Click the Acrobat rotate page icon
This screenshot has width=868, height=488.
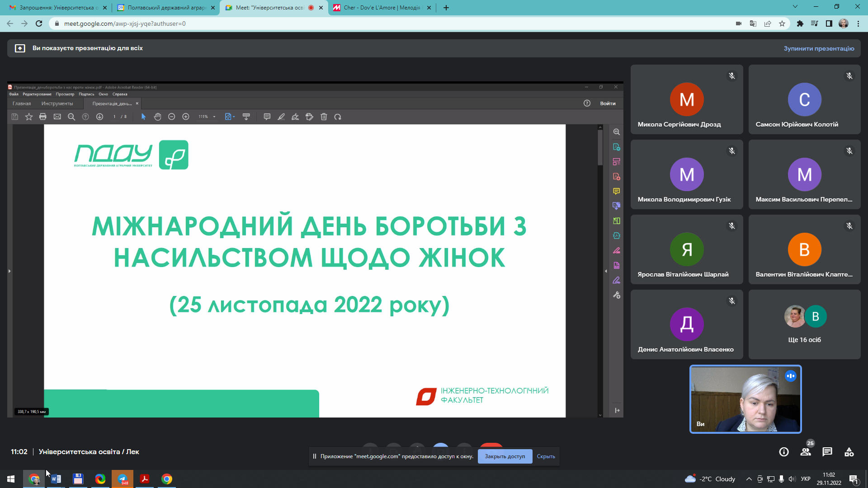[x=338, y=117]
